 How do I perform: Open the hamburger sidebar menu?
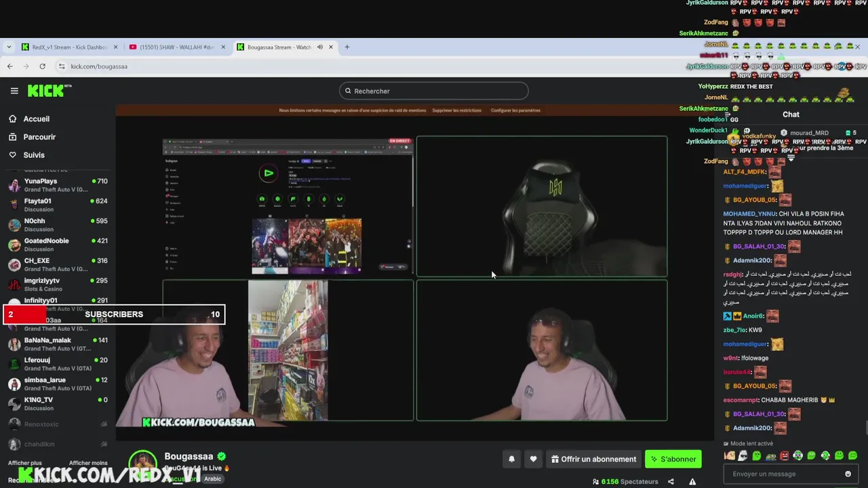(x=14, y=91)
